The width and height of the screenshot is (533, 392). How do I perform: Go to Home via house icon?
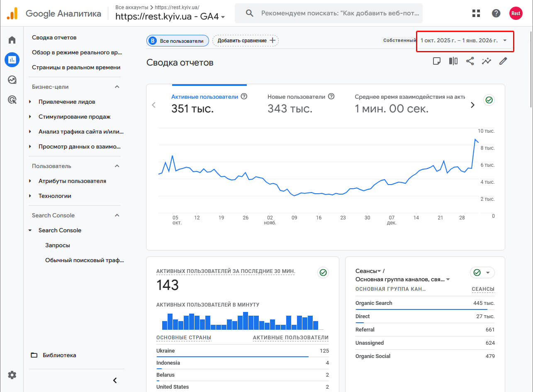tap(12, 40)
